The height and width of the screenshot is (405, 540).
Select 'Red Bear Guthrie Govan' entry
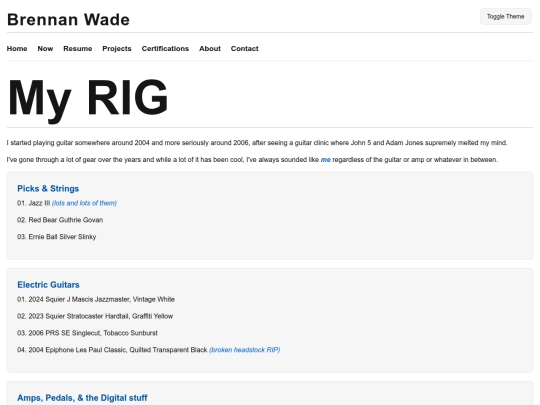tap(60, 220)
